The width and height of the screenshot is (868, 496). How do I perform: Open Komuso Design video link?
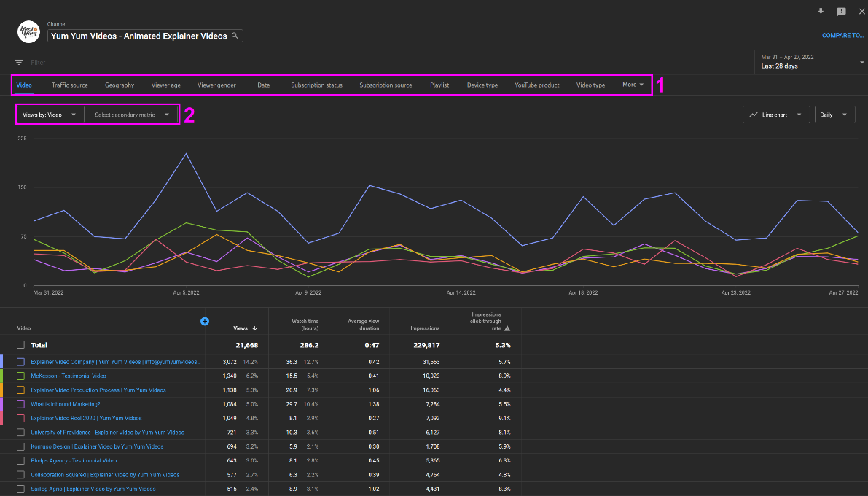[97, 446]
